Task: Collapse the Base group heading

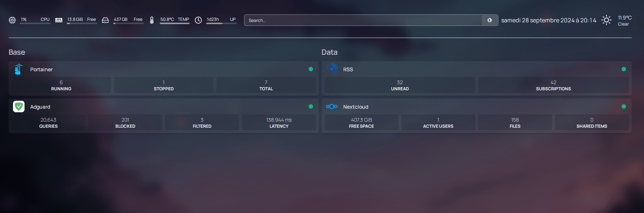Action: click(17, 52)
